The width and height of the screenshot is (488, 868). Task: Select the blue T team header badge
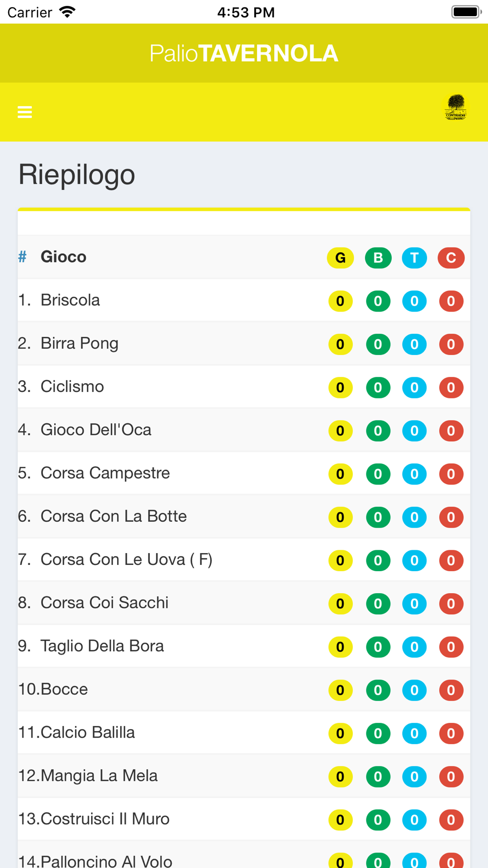414,258
